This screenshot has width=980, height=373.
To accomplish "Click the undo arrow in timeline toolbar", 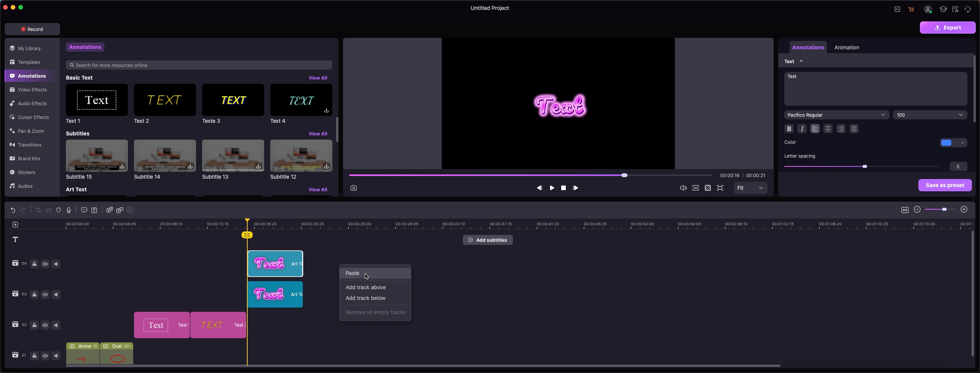I will 13,210.
